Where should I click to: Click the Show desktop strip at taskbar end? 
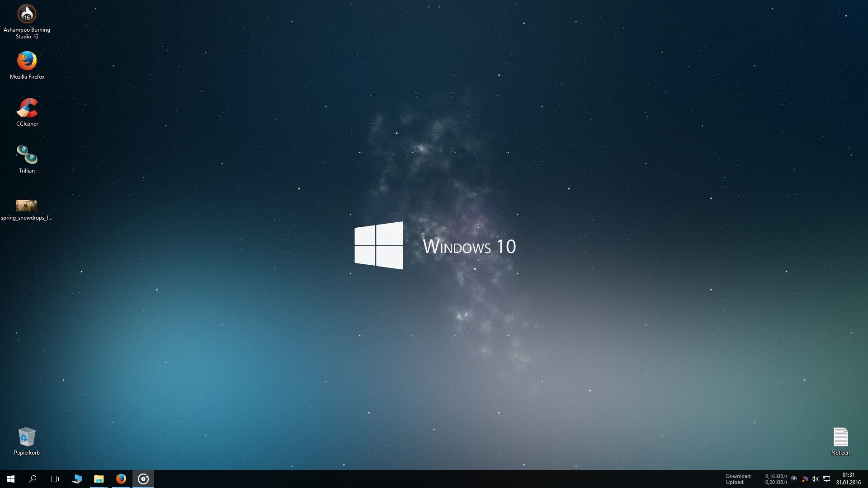point(867,479)
